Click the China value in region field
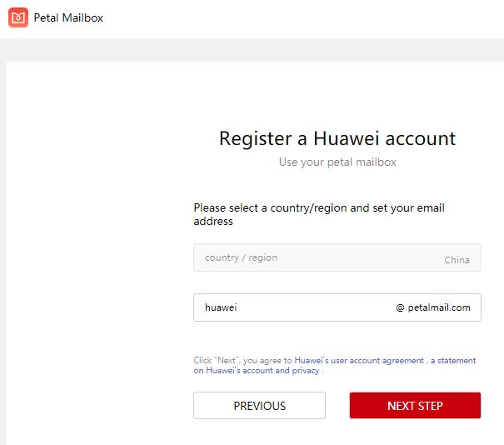The image size is (504, 445). (457, 260)
